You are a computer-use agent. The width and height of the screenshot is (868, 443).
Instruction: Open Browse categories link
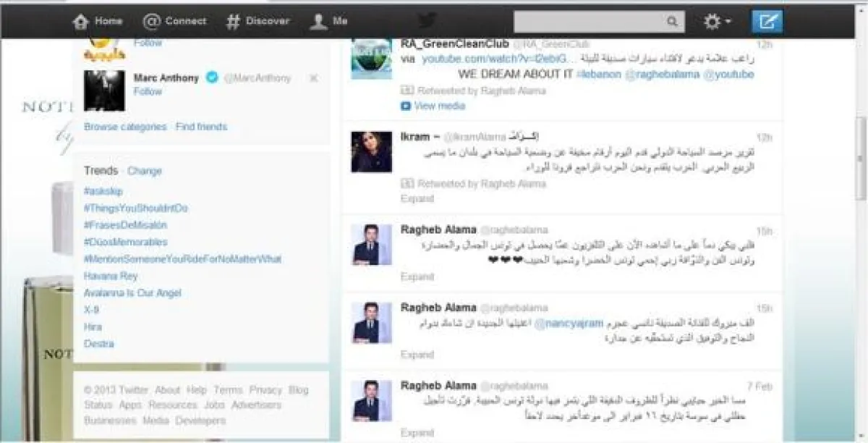coord(125,127)
